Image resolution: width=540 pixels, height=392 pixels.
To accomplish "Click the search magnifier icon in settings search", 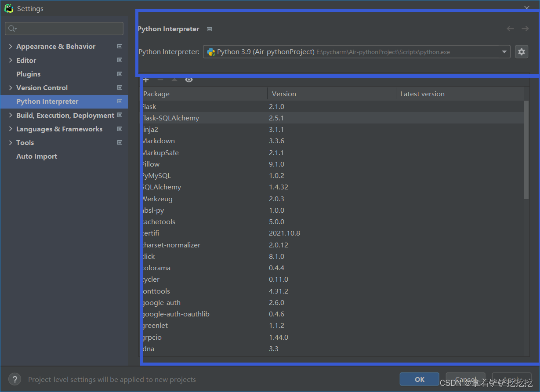I will point(12,29).
